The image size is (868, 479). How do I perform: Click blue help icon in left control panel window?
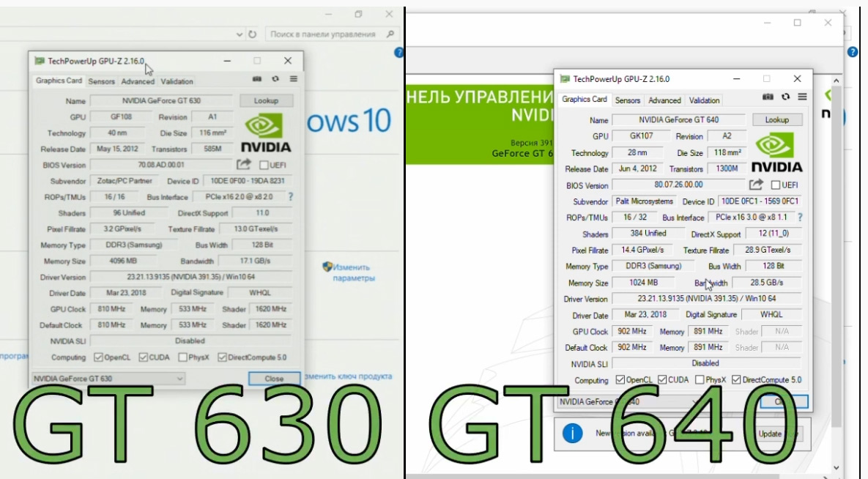[398, 53]
